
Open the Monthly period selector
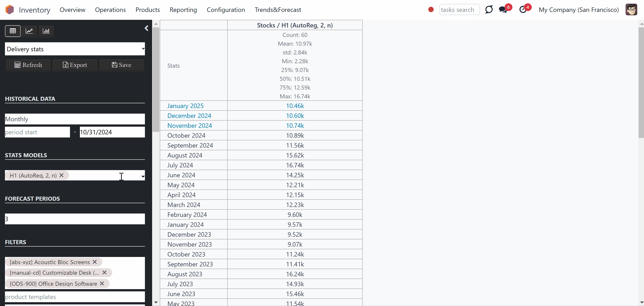[x=75, y=119]
